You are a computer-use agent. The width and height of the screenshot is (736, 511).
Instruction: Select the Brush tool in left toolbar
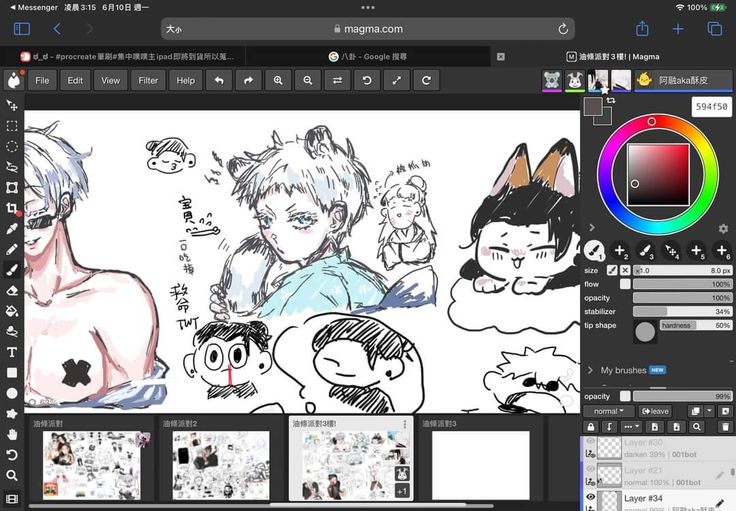click(12, 270)
